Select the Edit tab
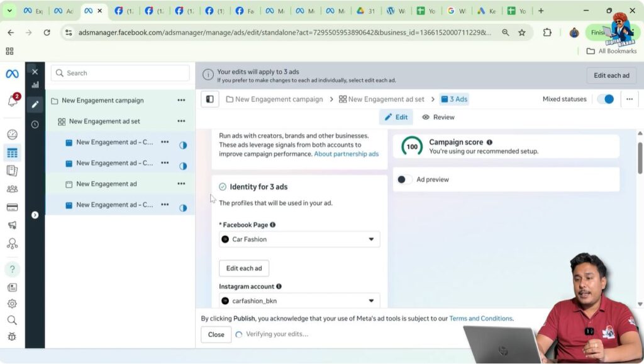Screen dimensions: 644x364 [x=396, y=117]
